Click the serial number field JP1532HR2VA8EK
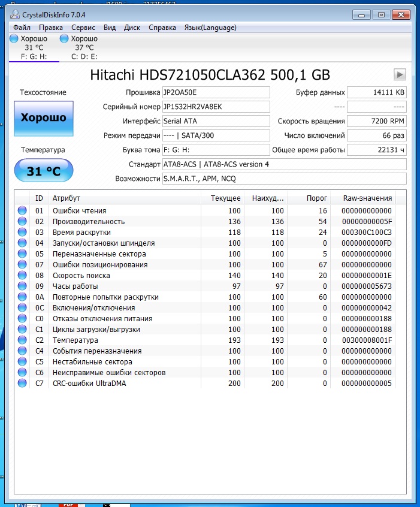 (216, 107)
